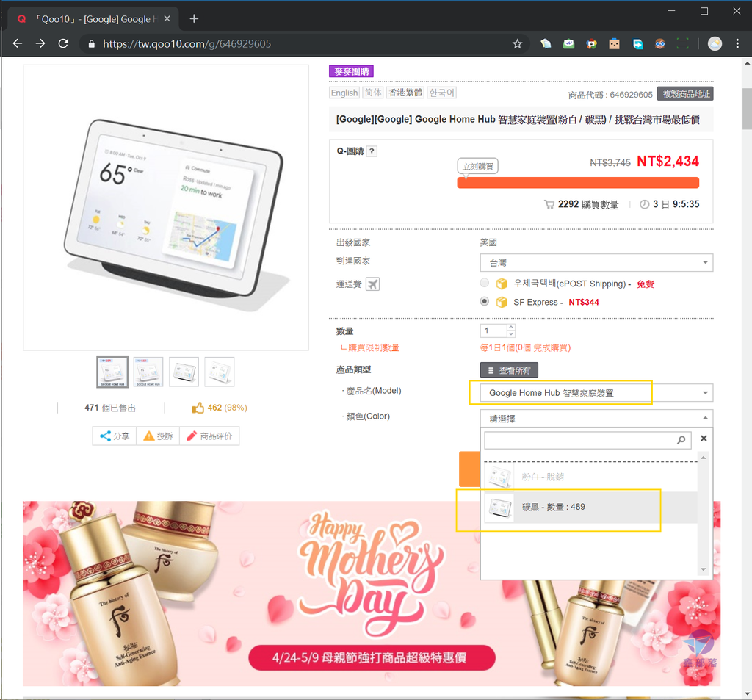Click the 分享 share icon button
This screenshot has width=752, height=700.
[x=115, y=436]
